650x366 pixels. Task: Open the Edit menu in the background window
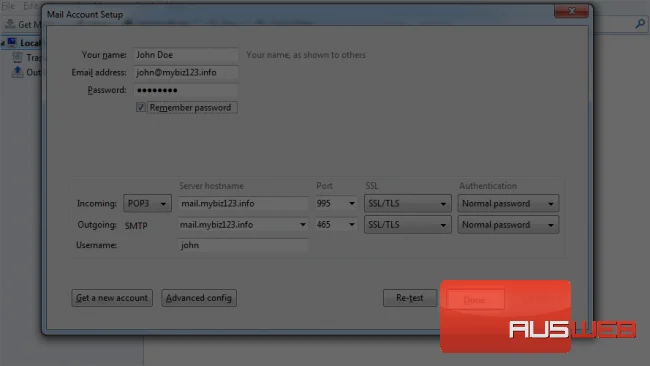(x=30, y=6)
